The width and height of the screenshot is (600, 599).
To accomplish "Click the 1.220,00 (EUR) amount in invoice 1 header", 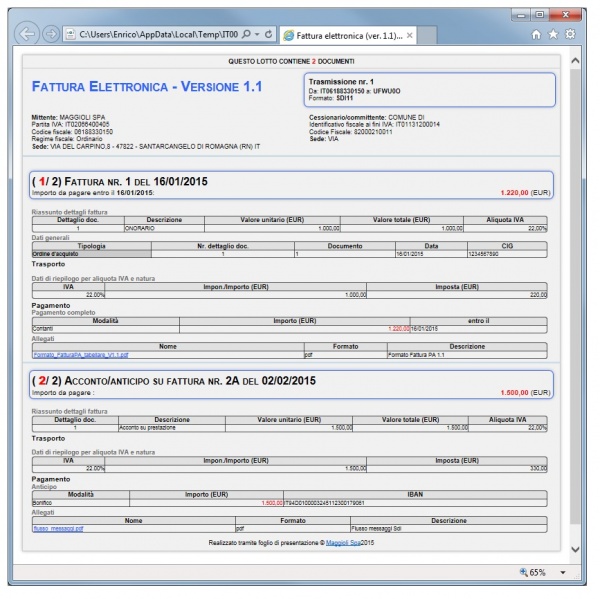I will click(x=525, y=193).
